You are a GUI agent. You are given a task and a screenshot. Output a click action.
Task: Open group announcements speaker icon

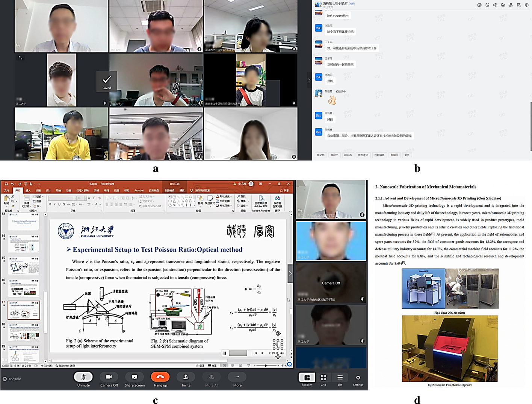pos(495,5)
